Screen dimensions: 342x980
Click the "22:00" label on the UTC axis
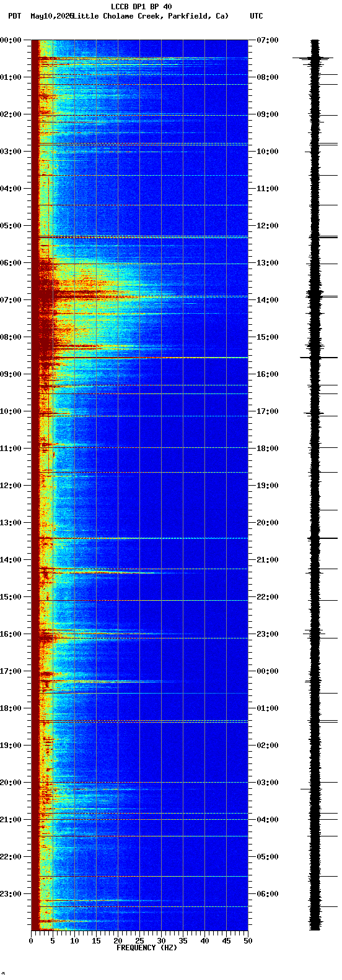(268, 597)
